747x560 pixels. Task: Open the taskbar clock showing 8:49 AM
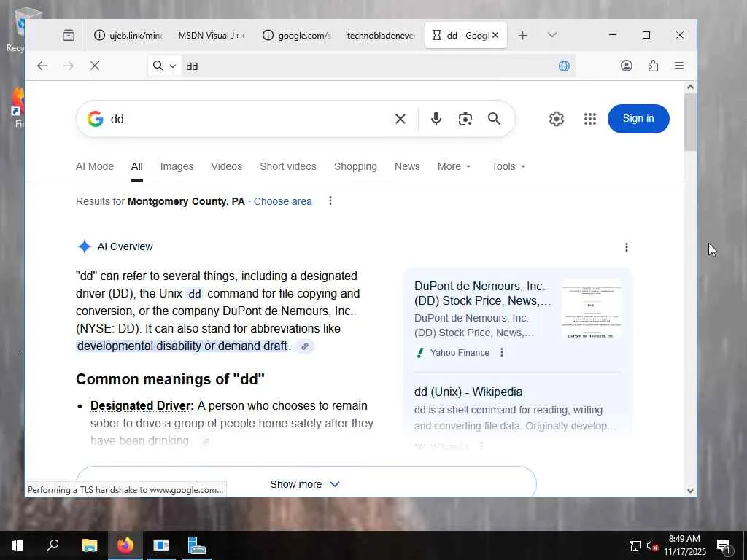(684, 545)
